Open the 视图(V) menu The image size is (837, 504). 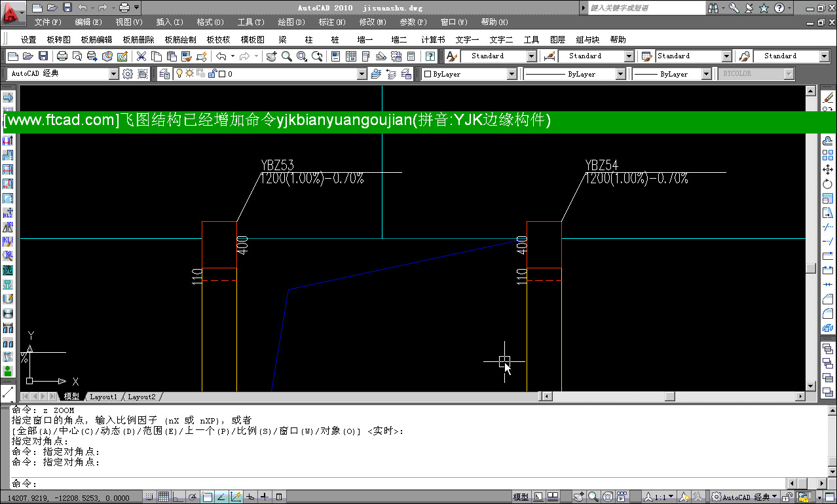129,22
